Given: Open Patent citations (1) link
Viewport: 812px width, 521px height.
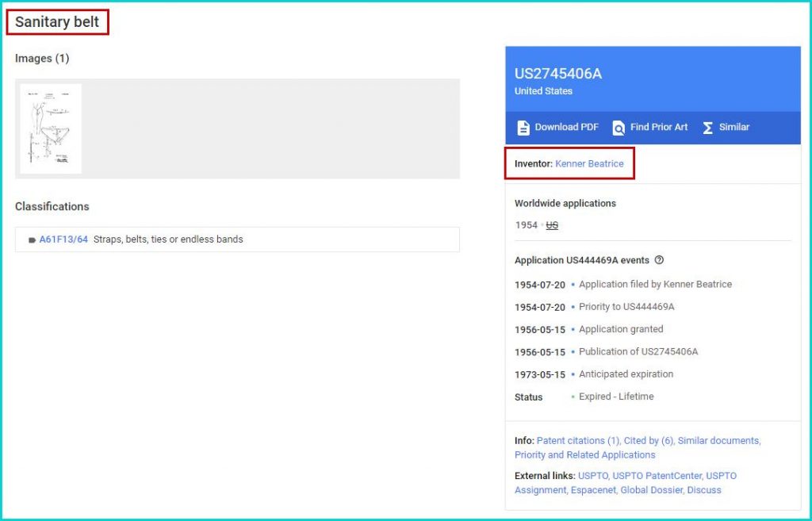Looking at the screenshot, I should [578, 441].
